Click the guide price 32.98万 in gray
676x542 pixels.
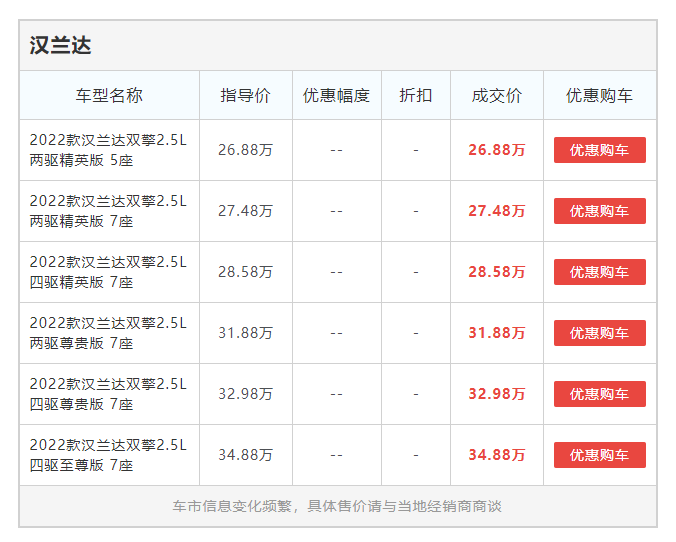pyautogui.click(x=245, y=394)
